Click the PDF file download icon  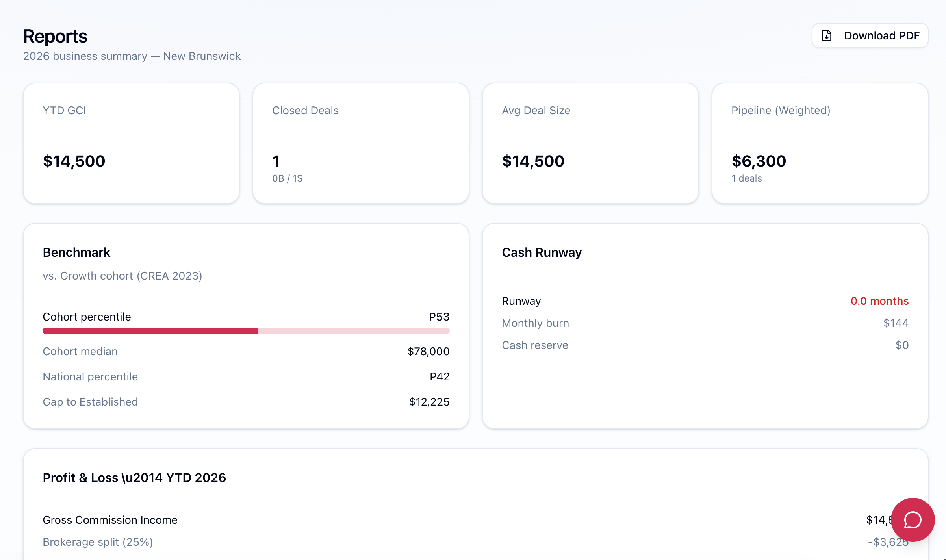tap(827, 35)
